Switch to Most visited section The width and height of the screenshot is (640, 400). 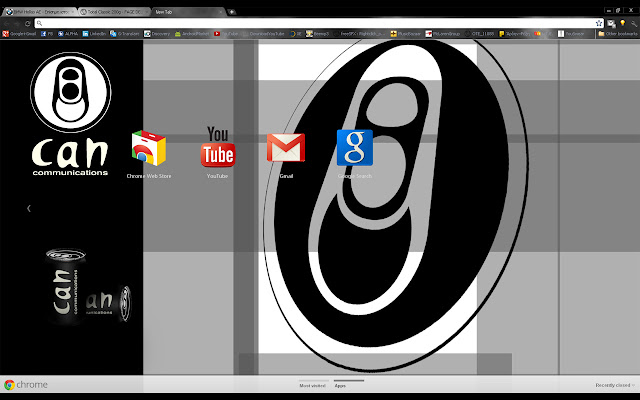click(312, 385)
